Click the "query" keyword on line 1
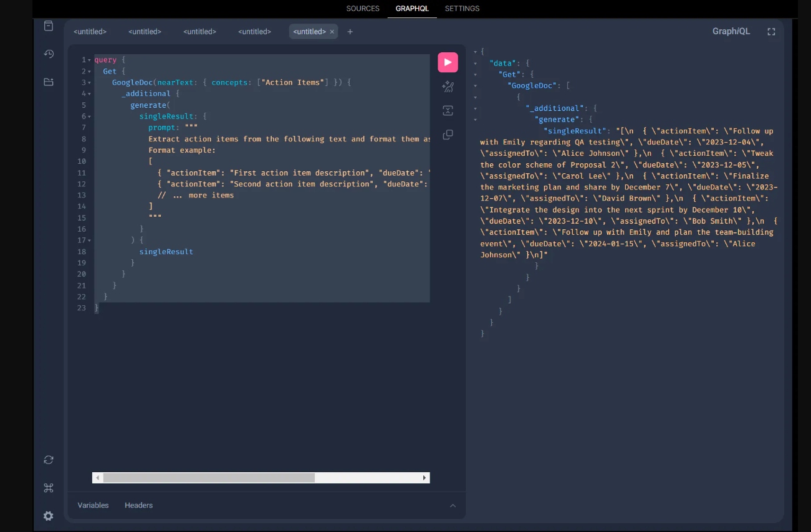Screen dimensions: 811x532 105,60
